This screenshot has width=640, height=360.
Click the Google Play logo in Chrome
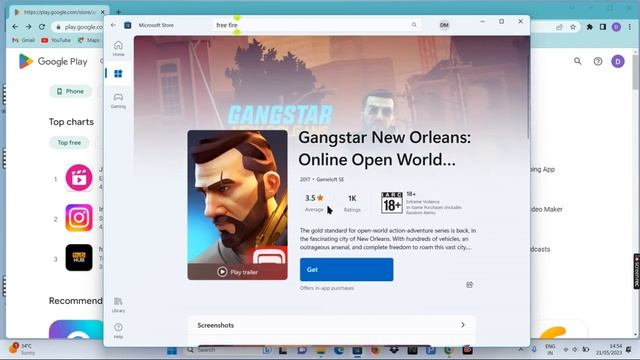click(53, 61)
